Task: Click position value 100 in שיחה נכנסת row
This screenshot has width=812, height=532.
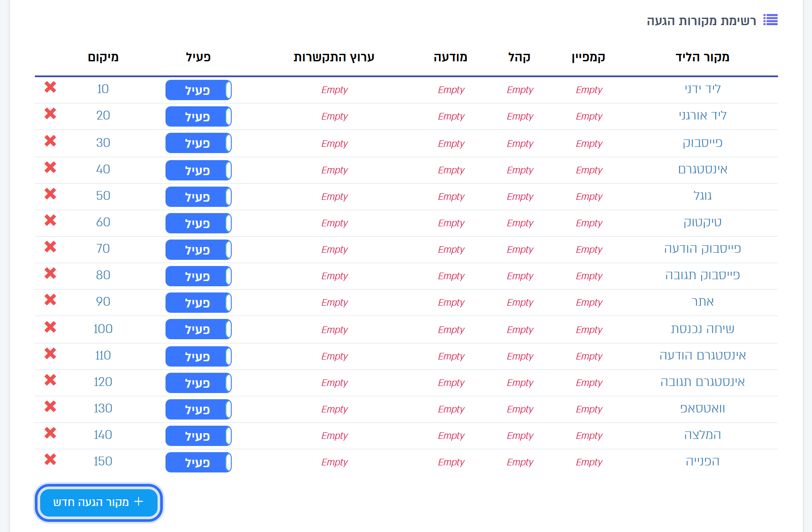Action: (103, 329)
